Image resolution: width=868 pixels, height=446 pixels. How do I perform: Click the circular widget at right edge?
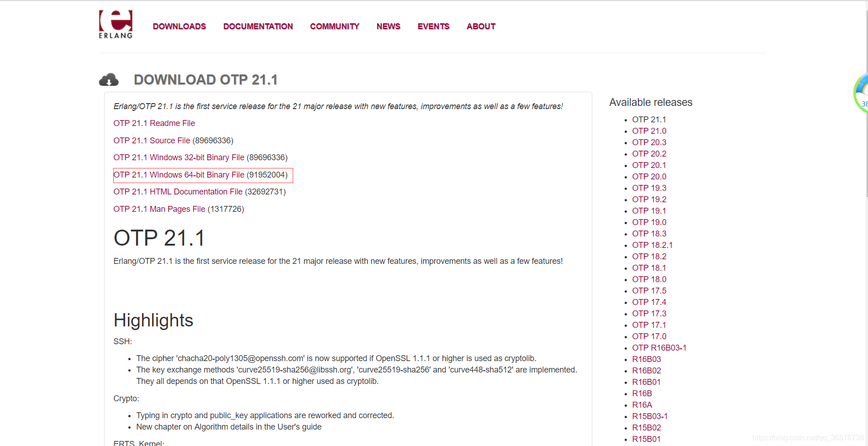861,94
